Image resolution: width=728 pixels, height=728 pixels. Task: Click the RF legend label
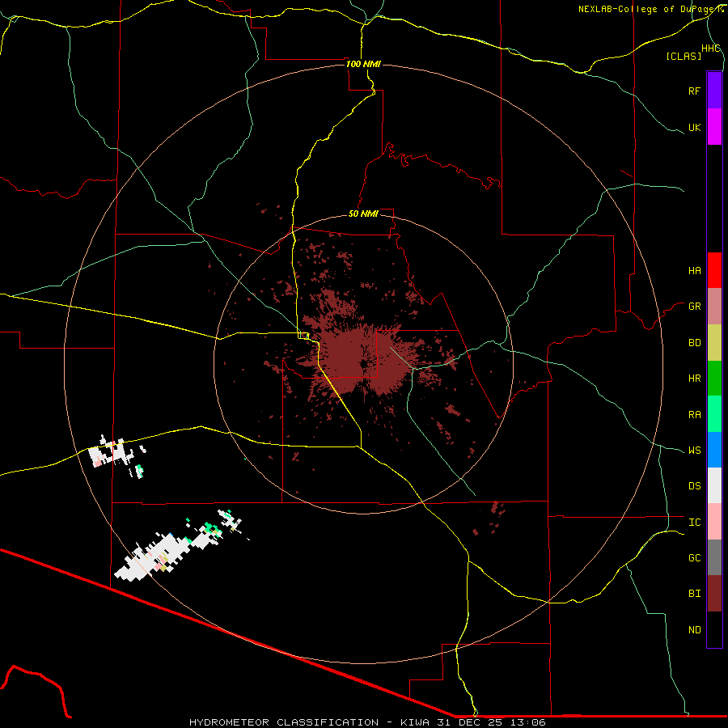694,91
